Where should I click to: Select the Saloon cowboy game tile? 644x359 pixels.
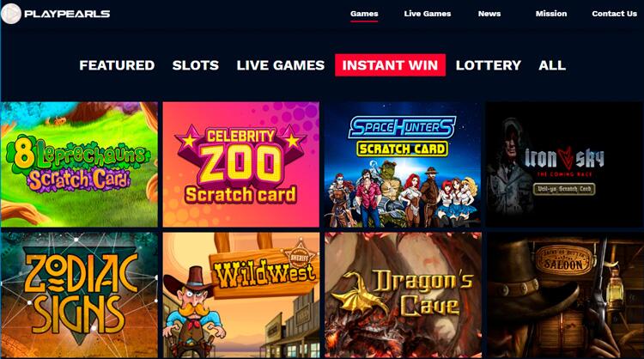click(x=565, y=295)
